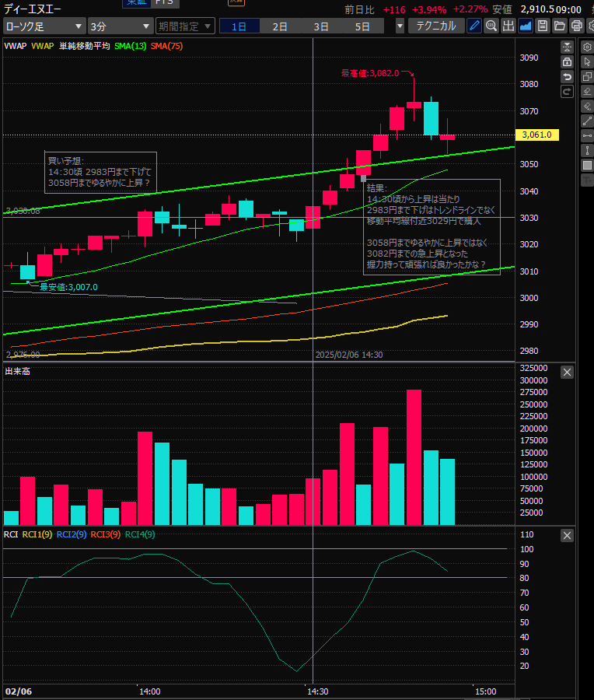The width and height of the screenshot is (594, 700).
Task: Select the horizontal line drawing tool
Action: [587, 135]
